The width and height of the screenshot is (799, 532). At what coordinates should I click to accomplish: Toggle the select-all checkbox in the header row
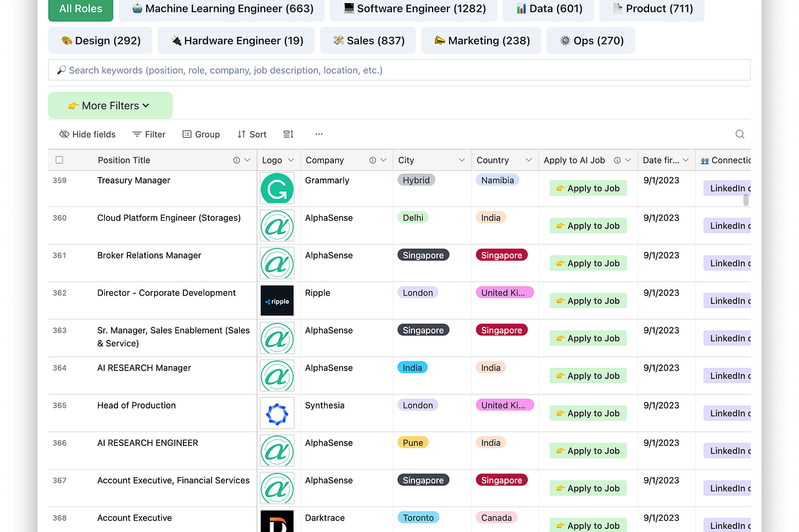pos(59,160)
